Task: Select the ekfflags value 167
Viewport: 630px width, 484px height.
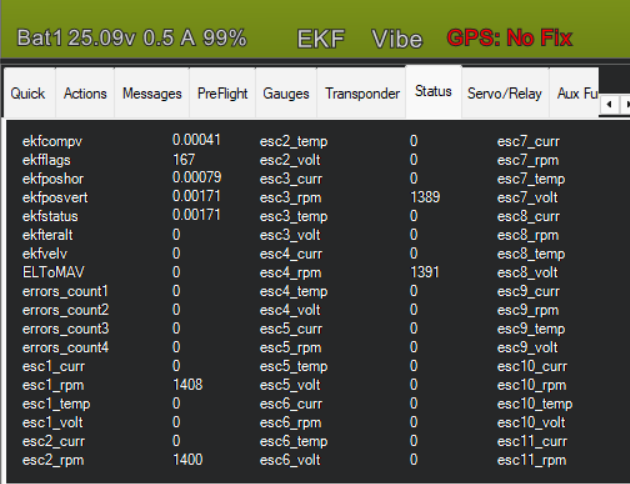Action: pyautogui.click(x=184, y=160)
